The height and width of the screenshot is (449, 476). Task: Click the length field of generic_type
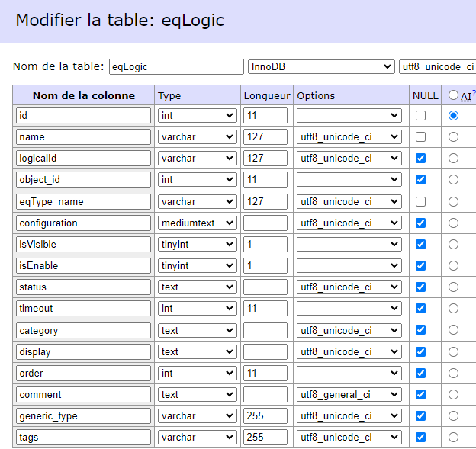(265, 415)
